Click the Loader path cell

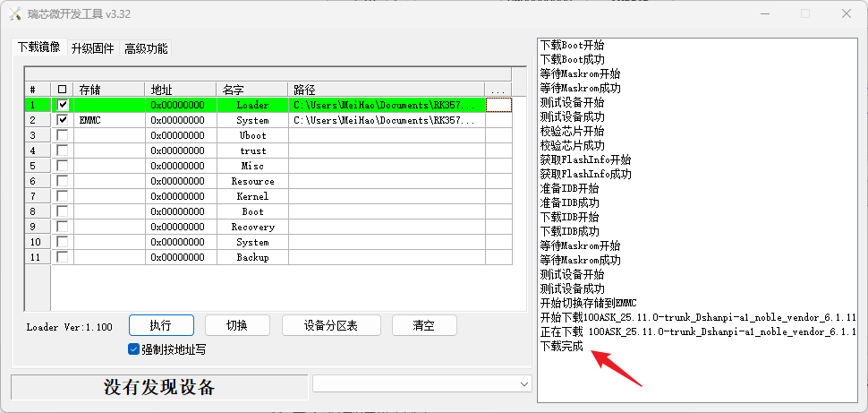[x=386, y=105]
